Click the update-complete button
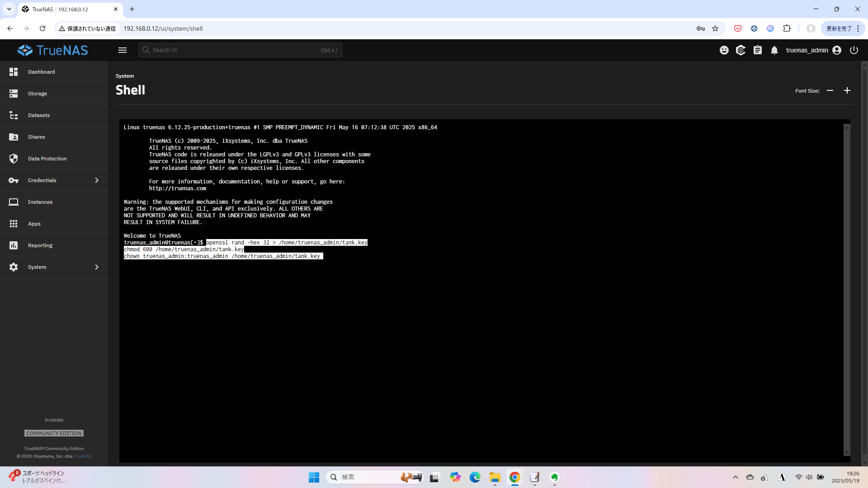This screenshot has width=868, height=488. point(843,28)
